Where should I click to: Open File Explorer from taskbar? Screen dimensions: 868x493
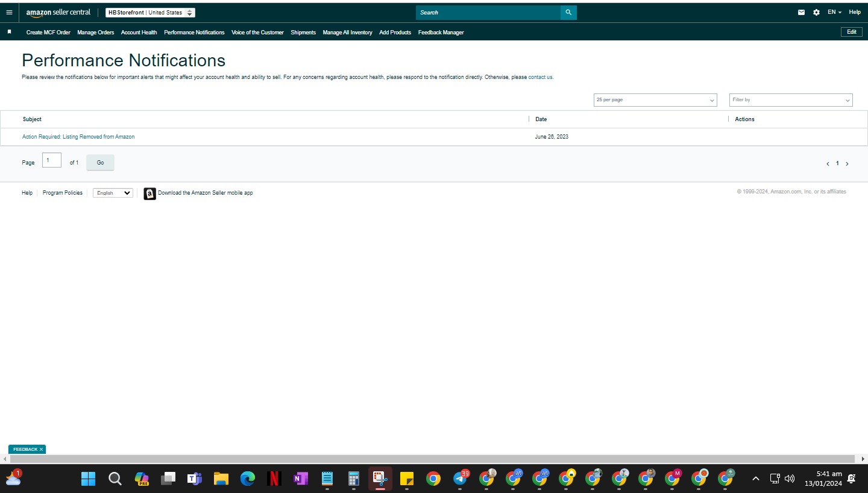click(x=221, y=479)
